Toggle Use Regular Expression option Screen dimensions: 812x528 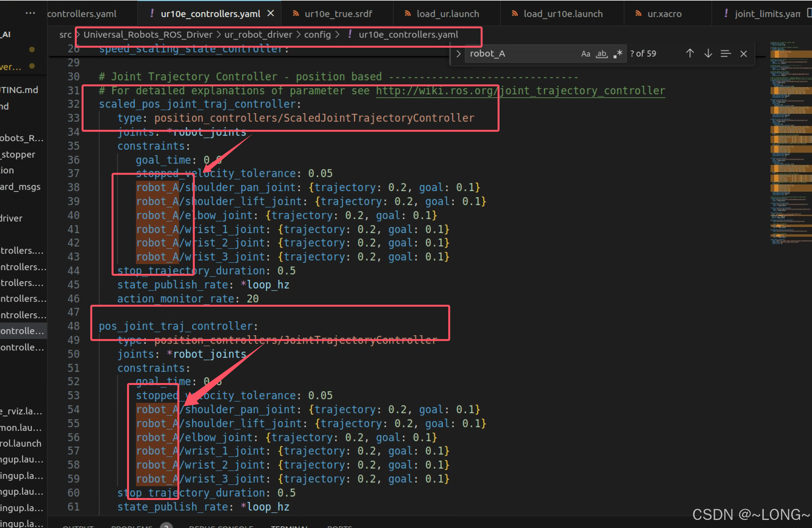tap(618, 53)
